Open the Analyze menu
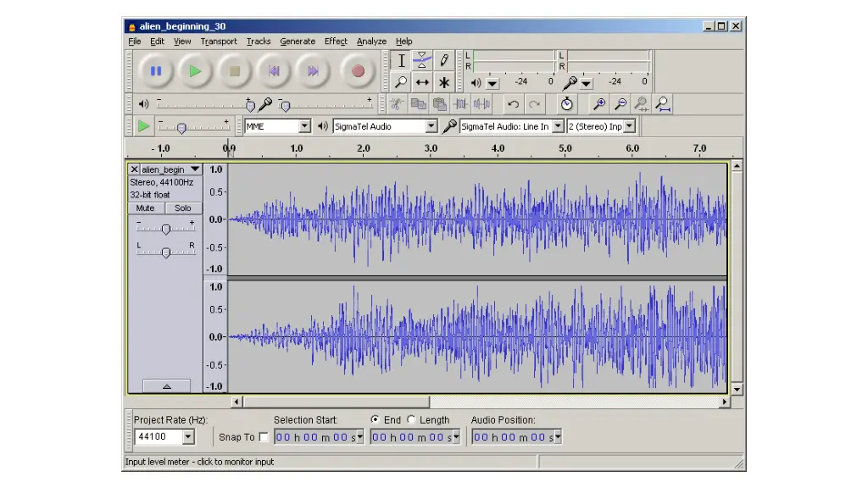The width and height of the screenshot is (868, 488). point(371,42)
